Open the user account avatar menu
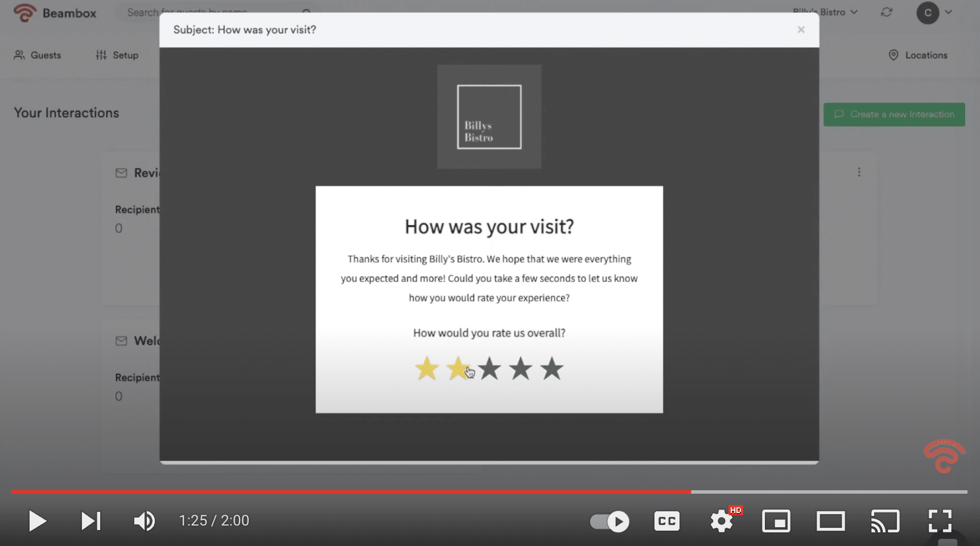 933,13
